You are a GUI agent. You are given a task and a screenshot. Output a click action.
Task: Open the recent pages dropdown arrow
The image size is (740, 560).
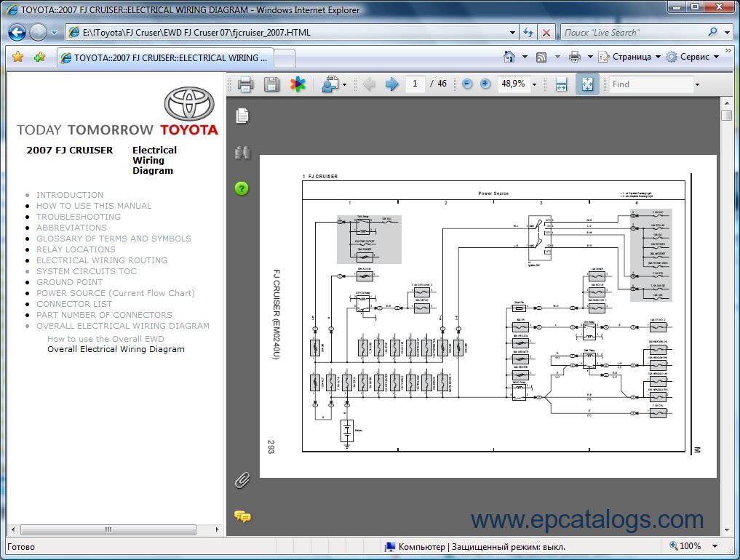[54, 33]
